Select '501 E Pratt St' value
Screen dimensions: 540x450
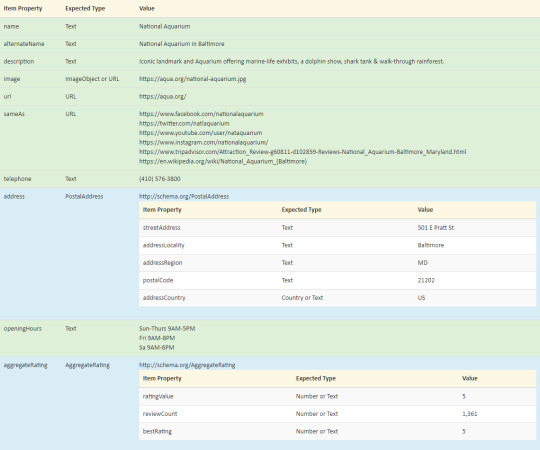click(436, 228)
